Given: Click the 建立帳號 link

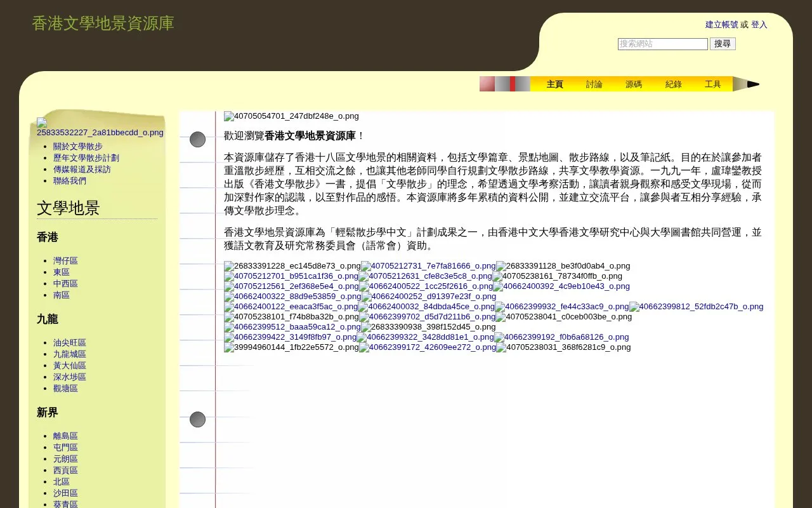Looking at the screenshot, I should coord(722,25).
